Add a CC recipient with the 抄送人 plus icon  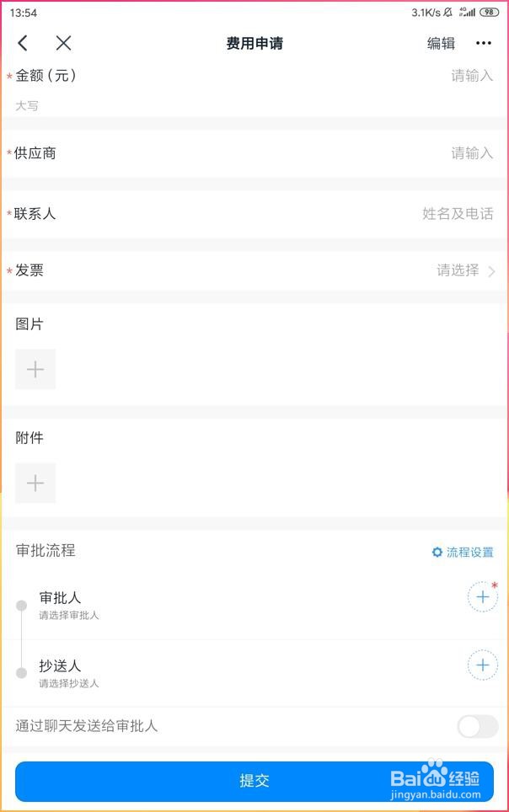coord(482,665)
